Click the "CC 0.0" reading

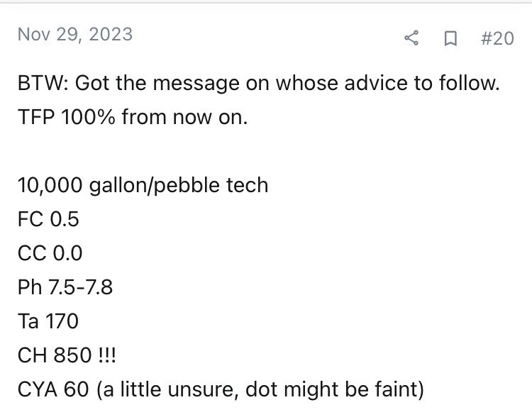click(x=50, y=253)
